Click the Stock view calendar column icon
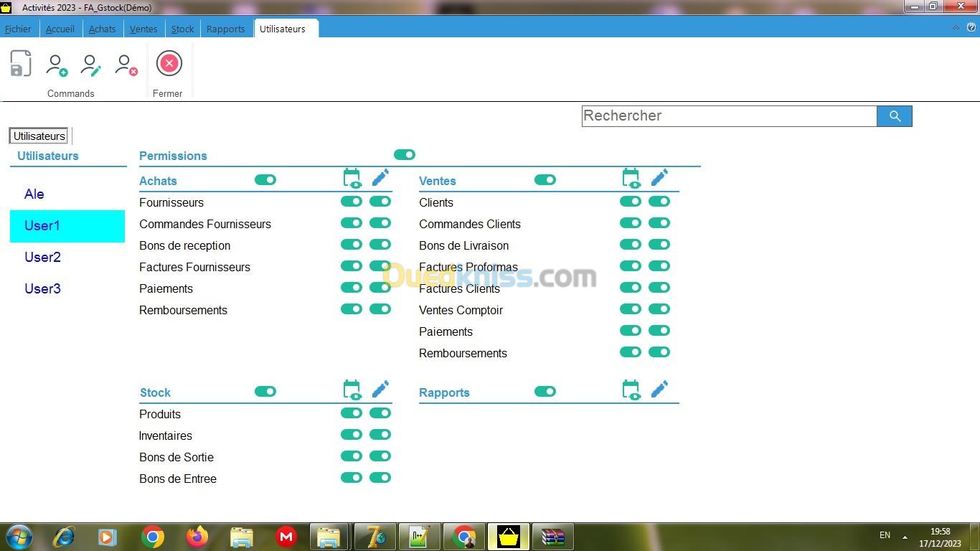Viewport: 980px width, 551px height. (352, 390)
